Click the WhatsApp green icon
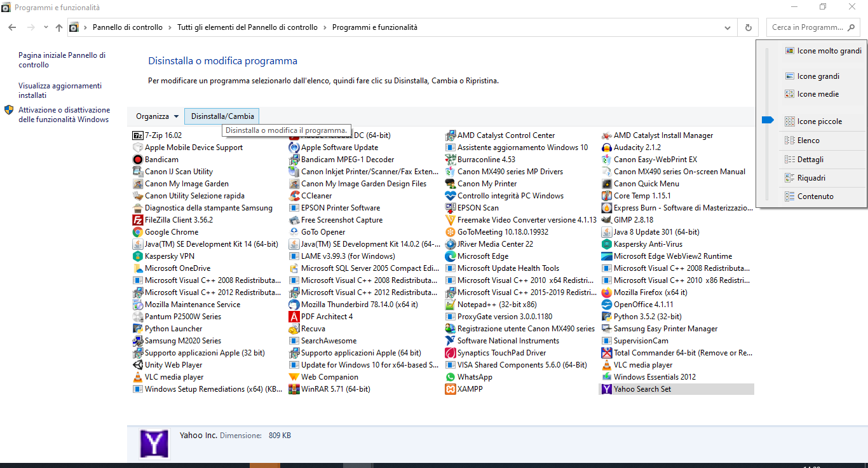 (451, 377)
